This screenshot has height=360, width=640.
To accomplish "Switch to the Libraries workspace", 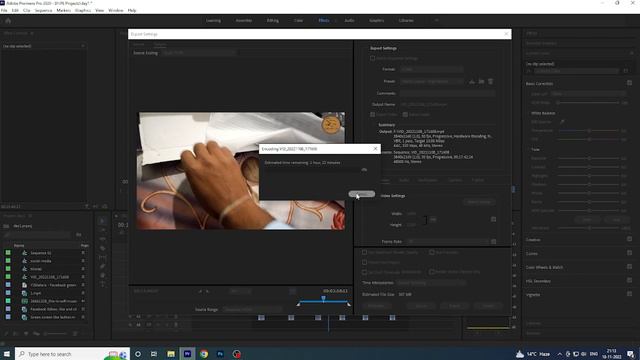I will [406, 20].
